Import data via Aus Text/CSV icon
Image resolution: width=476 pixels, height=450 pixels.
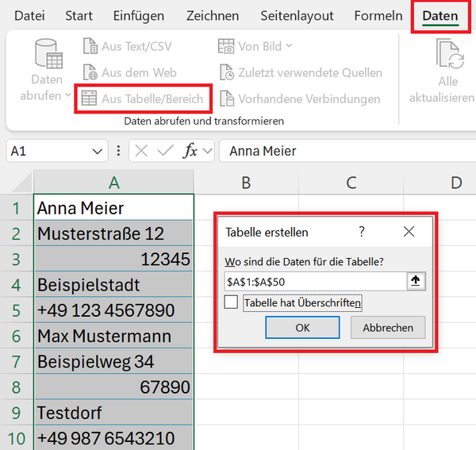90,46
